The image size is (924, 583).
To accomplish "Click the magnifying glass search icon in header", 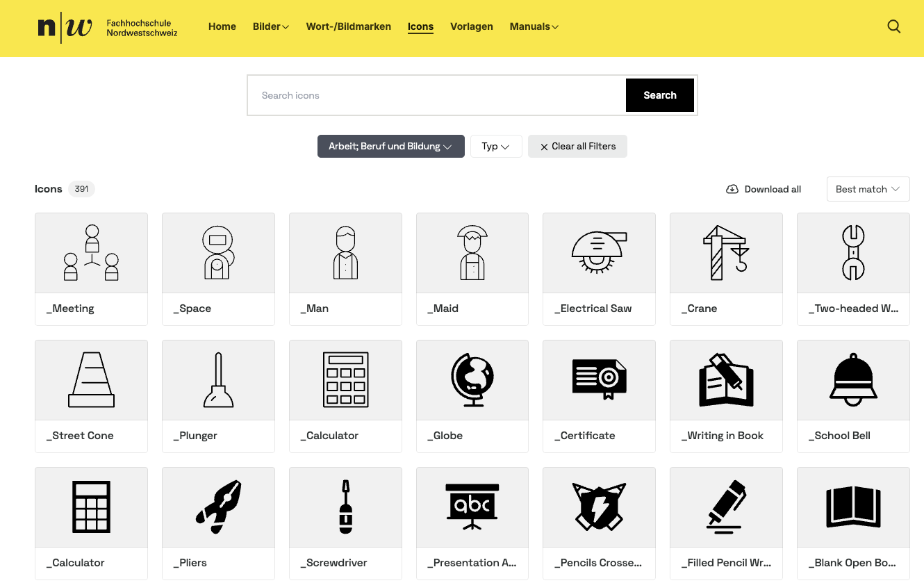I will point(894,27).
